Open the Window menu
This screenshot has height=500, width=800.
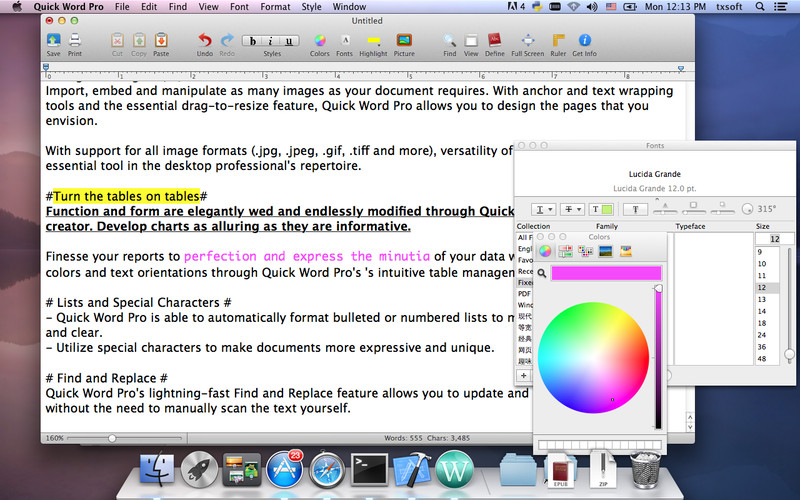pyautogui.click(x=349, y=7)
